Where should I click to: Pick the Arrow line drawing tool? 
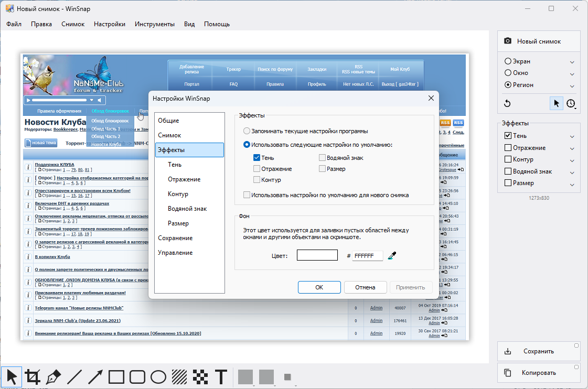point(95,377)
